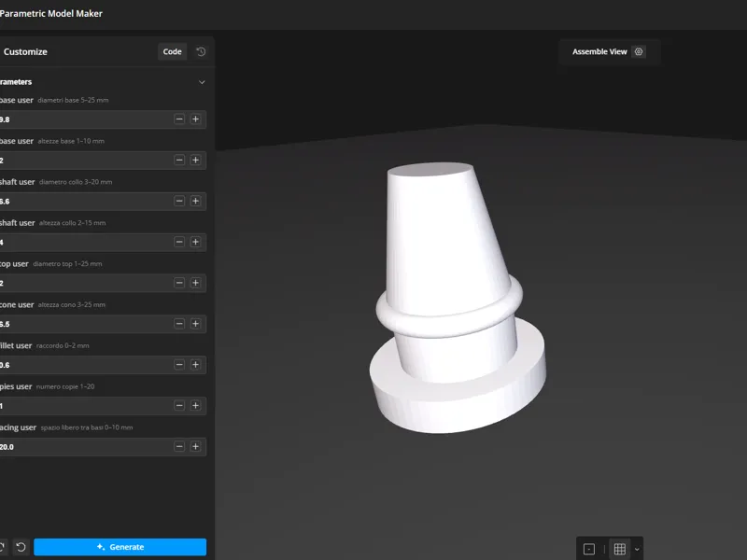Image resolution: width=747 pixels, height=560 pixels.
Task: Decrease diametro top value with minus
Action: click(179, 283)
